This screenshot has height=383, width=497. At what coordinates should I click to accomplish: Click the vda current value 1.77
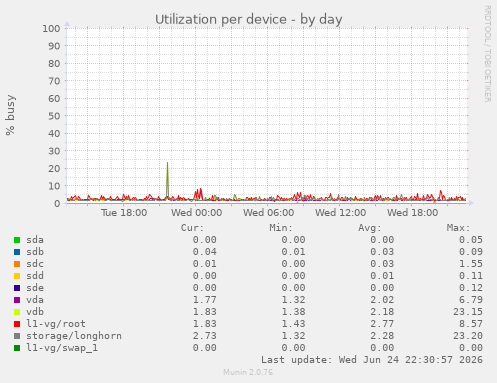205,300
